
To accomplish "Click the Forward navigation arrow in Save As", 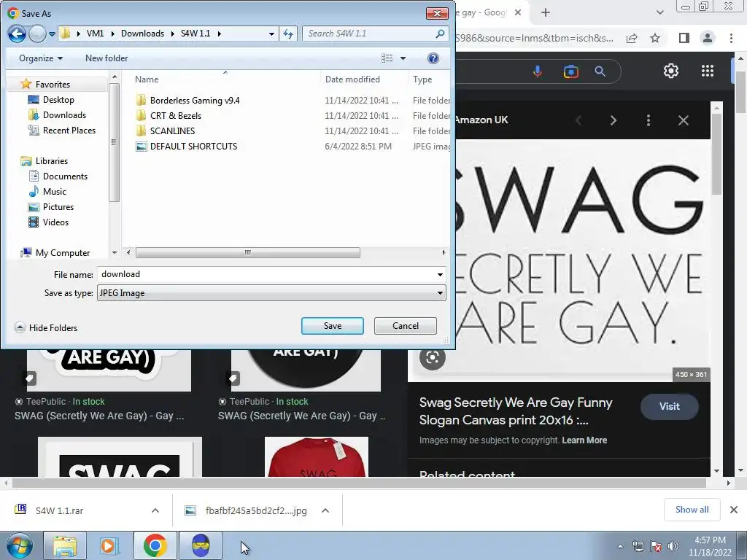I will tap(37, 34).
